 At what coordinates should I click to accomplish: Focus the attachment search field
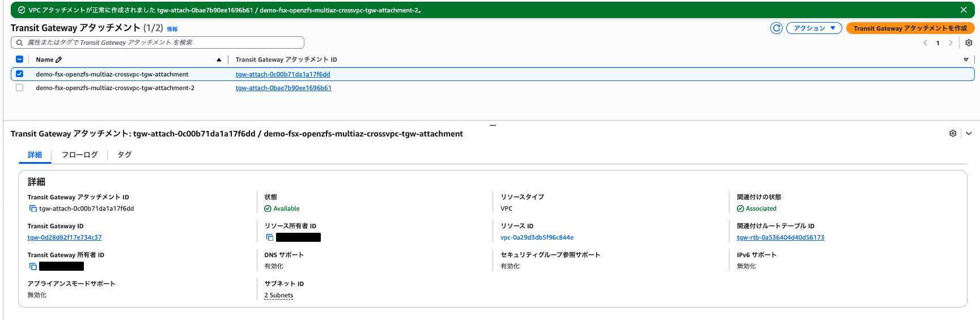(x=158, y=42)
